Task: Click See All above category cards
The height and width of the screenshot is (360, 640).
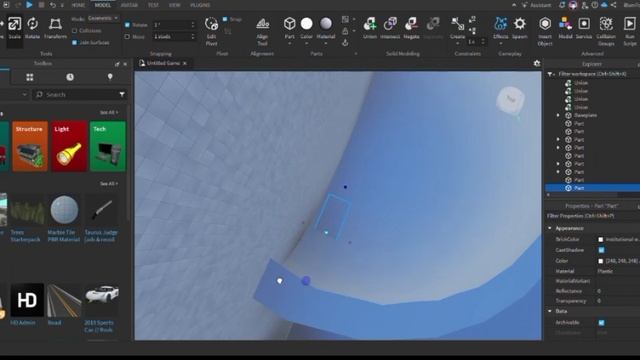Action: (109, 112)
